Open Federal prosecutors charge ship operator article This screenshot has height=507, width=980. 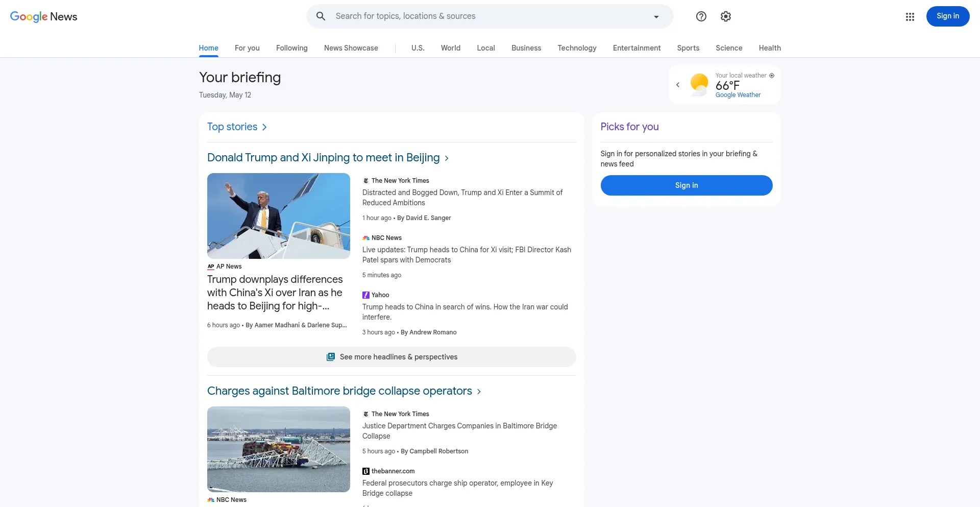458,488
